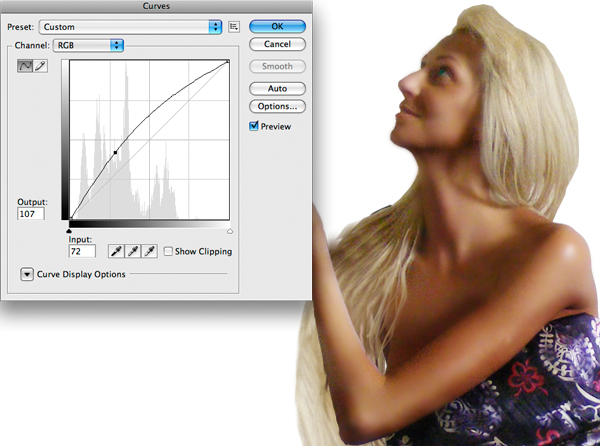Open the preset options menu icon
Image resolution: width=600 pixels, height=446 pixels.
click(234, 27)
